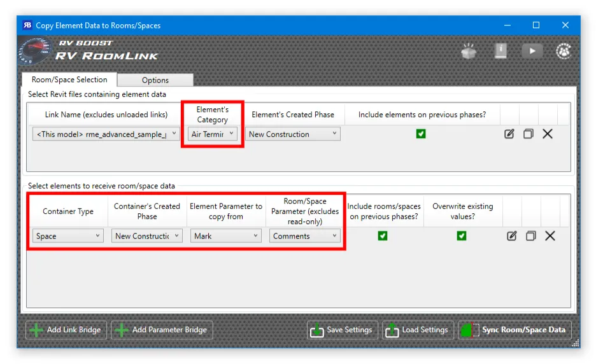Click Room/Space Parameter column header

[305, 211]
